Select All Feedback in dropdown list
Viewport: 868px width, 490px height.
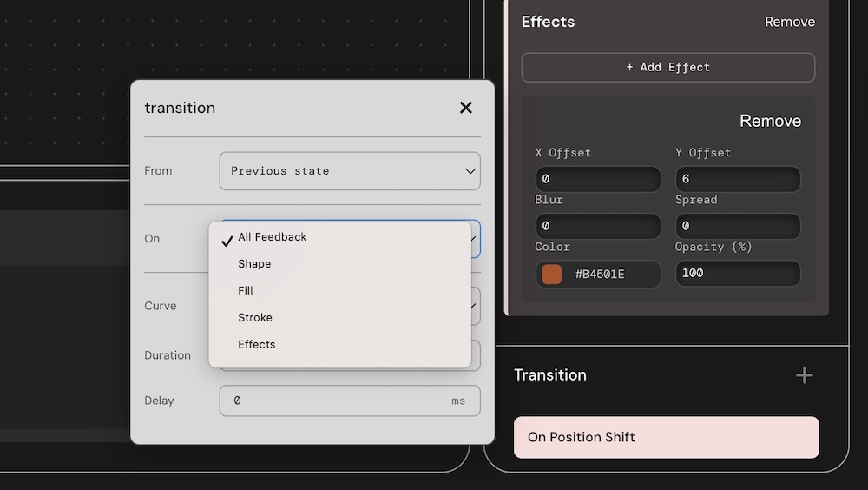pos(272,237)
